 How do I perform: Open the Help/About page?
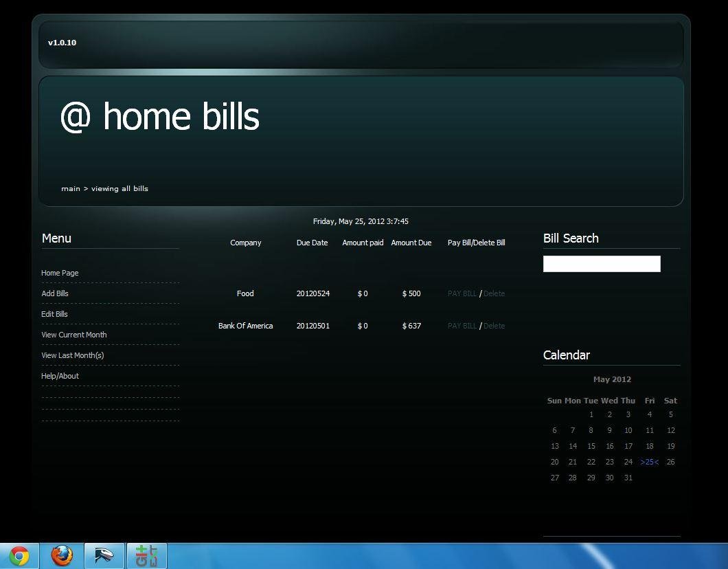[60, 376]
